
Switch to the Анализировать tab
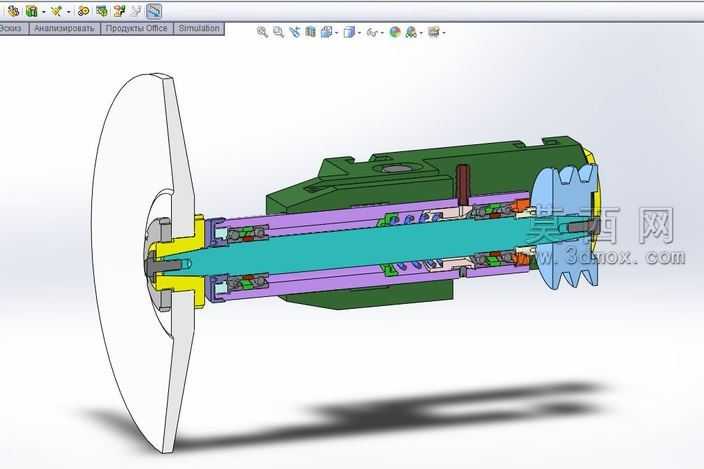pyautogui.click(x=64, y=28)
